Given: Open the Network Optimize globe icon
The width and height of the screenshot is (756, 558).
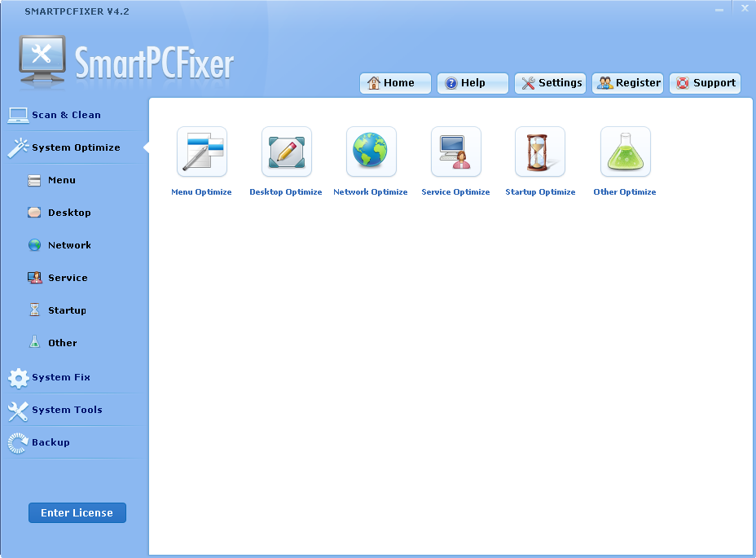Looking at the screenshot, I should 371,152.
